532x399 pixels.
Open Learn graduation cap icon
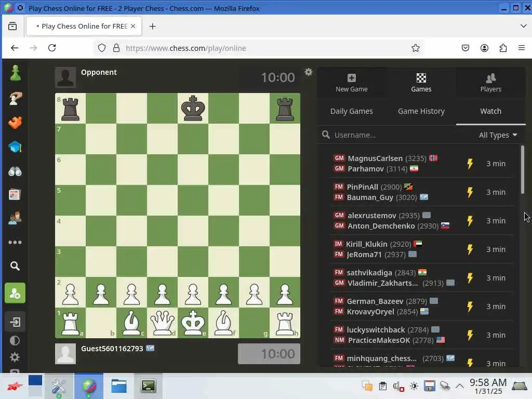click(15, 147)
